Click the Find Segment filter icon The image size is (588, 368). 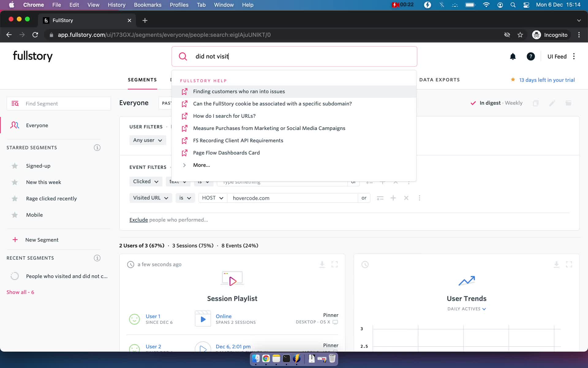[x=15, y=104]
